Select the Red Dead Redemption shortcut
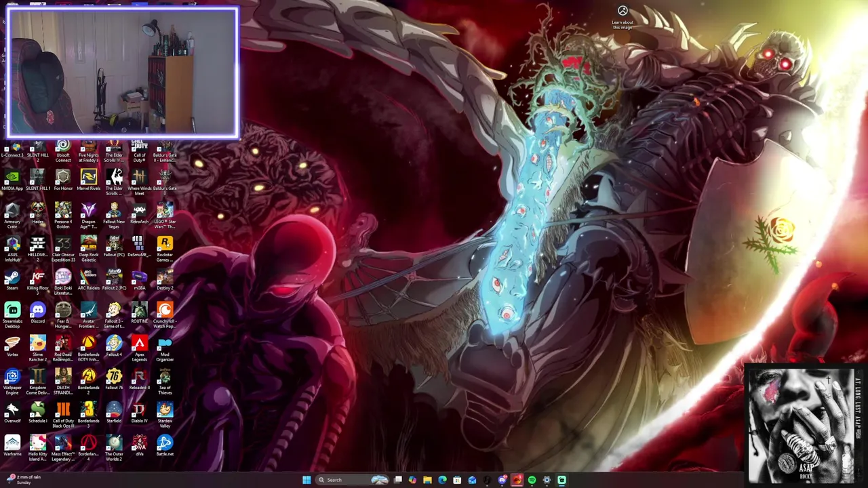 click(x=63, y=349)
